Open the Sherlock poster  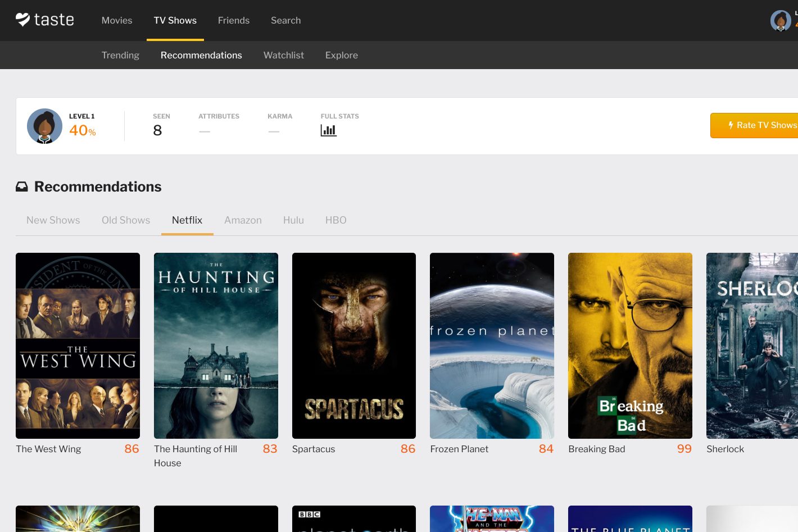pyautogui.click(x=752, y=345)
